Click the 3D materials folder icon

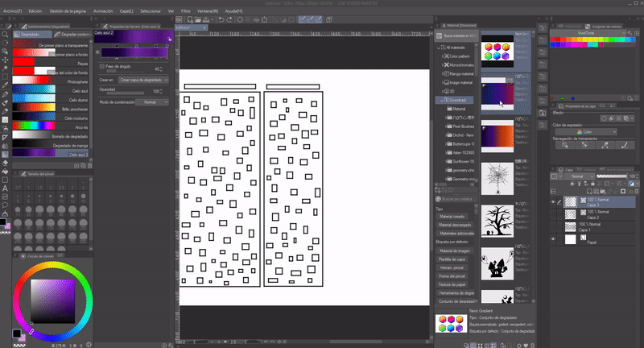pyautogui.click(x=445, y=92)
